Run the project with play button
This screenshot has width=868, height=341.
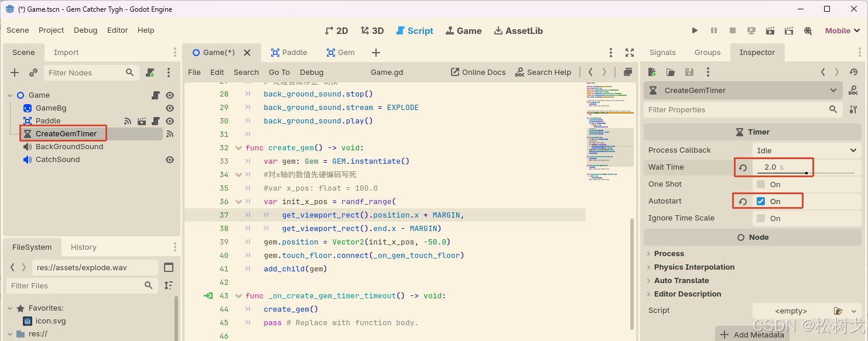point(695,30)
